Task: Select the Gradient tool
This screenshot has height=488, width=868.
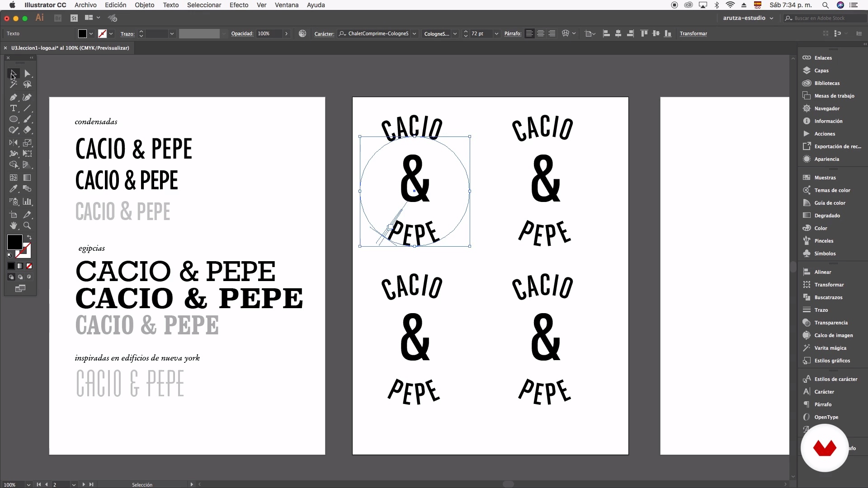Action: 27,178
